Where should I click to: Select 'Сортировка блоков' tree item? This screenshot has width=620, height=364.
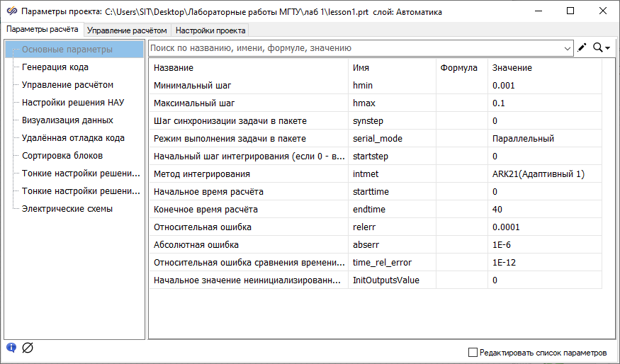click(x=62, y=156)
